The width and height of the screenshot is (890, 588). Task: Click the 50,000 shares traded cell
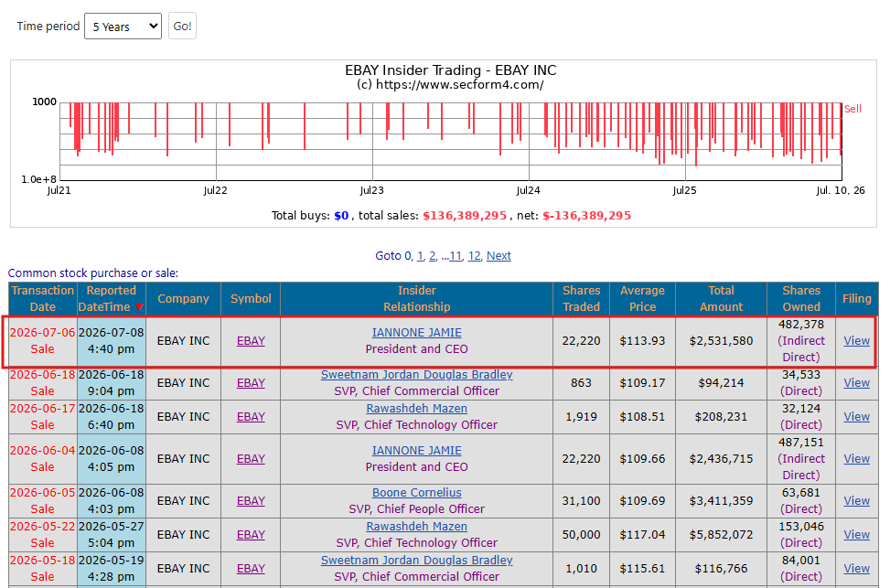[581, 535]
